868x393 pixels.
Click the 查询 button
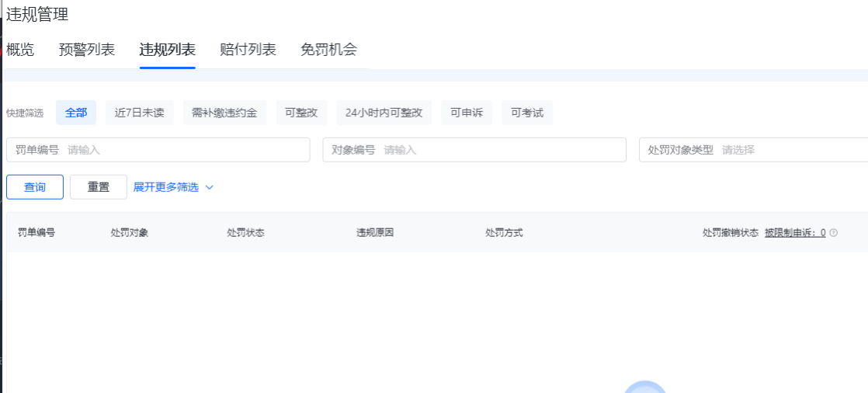click(x=35, y=187)
